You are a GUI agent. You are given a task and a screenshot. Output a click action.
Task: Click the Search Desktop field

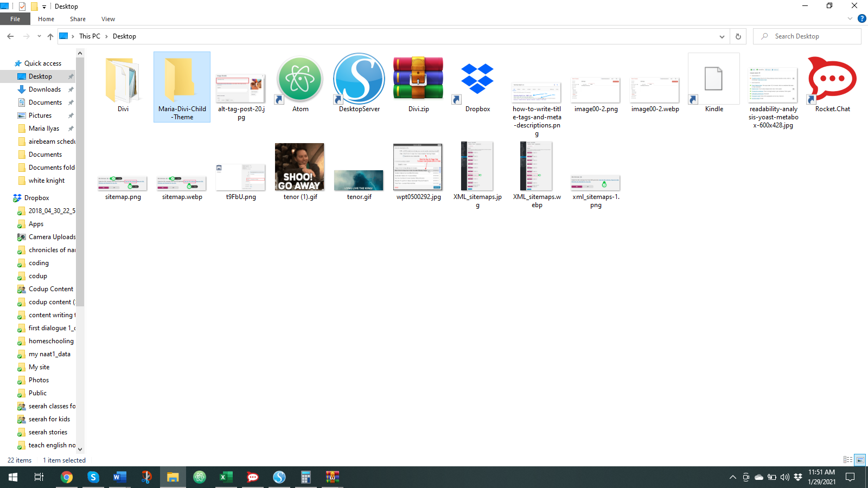(807, 36)
